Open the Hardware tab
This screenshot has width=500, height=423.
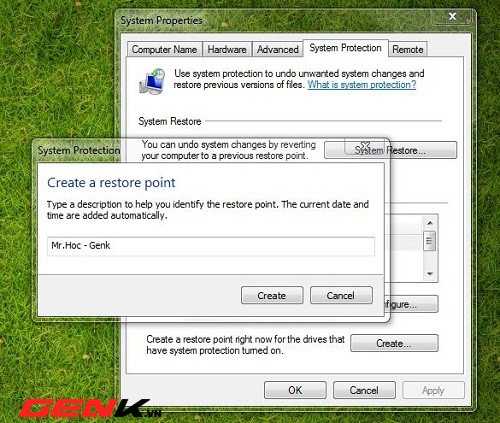tap(227, 50)
